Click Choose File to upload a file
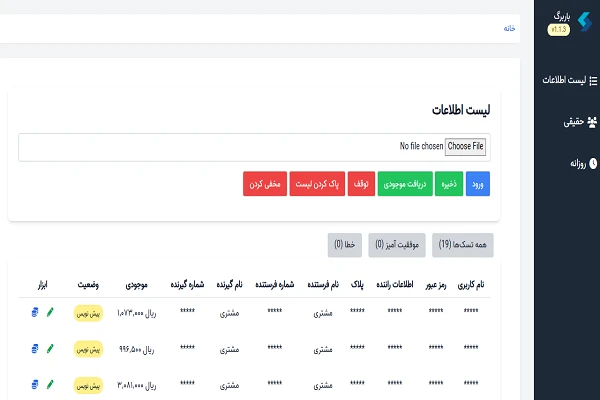600x400 pixels. point(465,146)
